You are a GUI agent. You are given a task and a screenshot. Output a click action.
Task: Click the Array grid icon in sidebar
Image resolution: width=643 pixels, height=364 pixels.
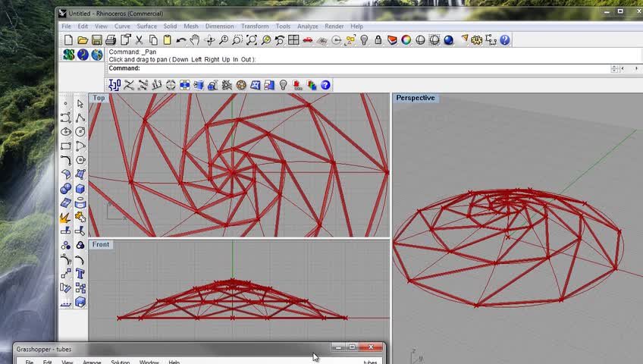coord(80,287)
